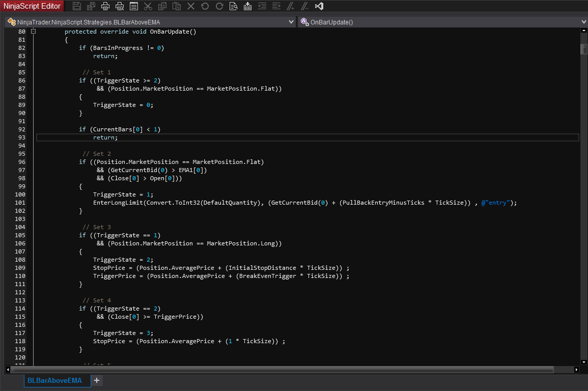Select the BLBarAboveEMA tab
This screenshot has width=588, height=391.
click(54, 380)
